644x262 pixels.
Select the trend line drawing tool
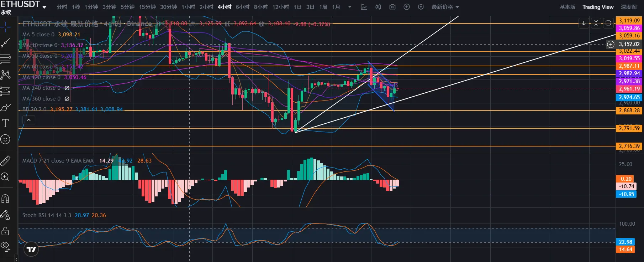coord(5,43)
